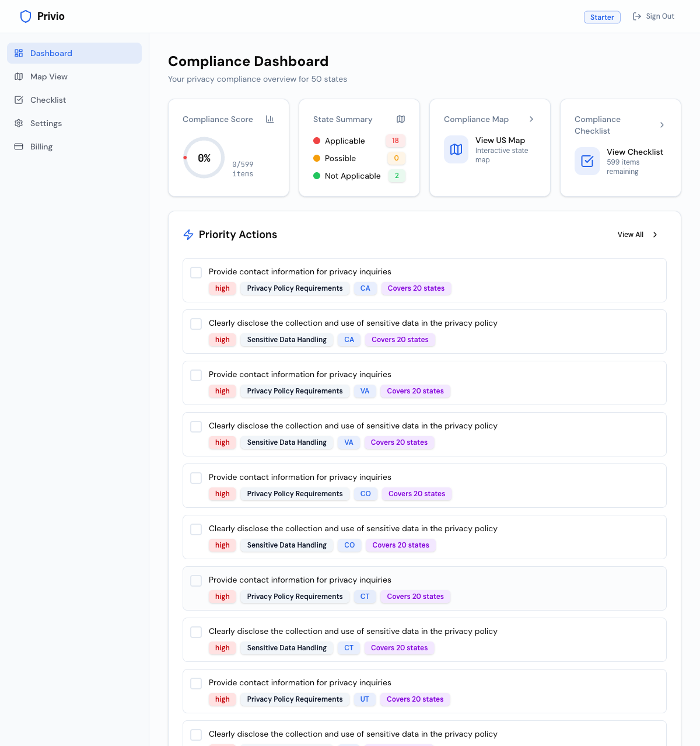Click the Sign Out arrow icon
This screenshot has width=700, height=746.
(637, 16)
